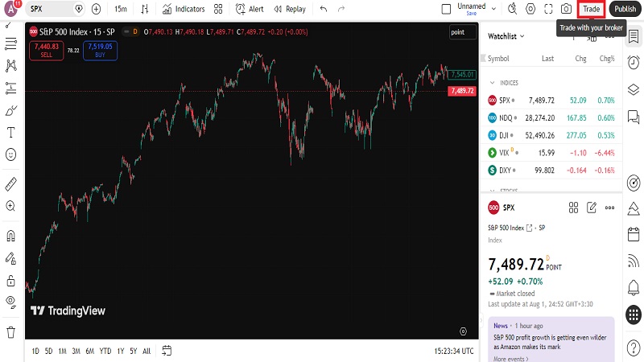Image resolution: width=644 pixels, height=362 pixels.
Task: Select the 1M date range
Action: [x=62, y=351]
